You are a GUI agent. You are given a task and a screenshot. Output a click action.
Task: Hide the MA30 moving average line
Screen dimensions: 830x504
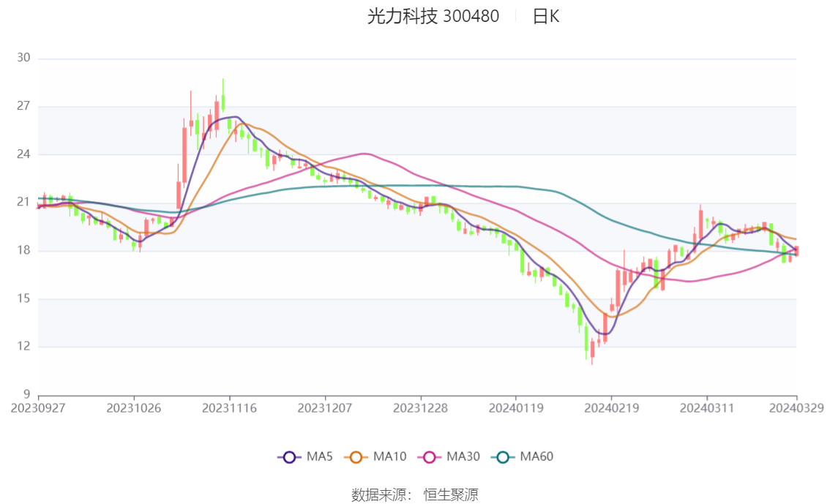click(430, 457)
